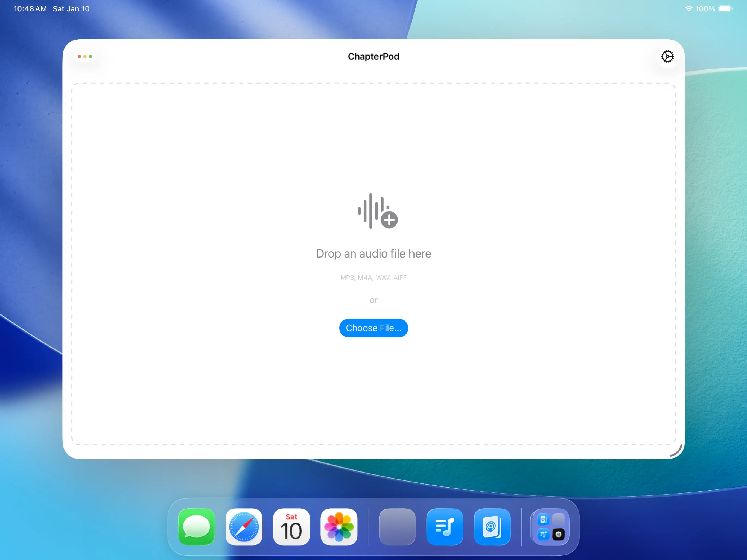
Task: Select the playlist-note app in the dock folder
Action: coord(544,534)
